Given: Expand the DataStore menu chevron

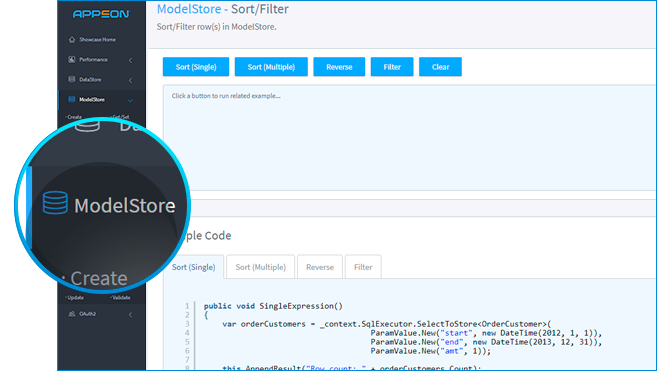Looking at the screenshot, I should pos(130,80).
